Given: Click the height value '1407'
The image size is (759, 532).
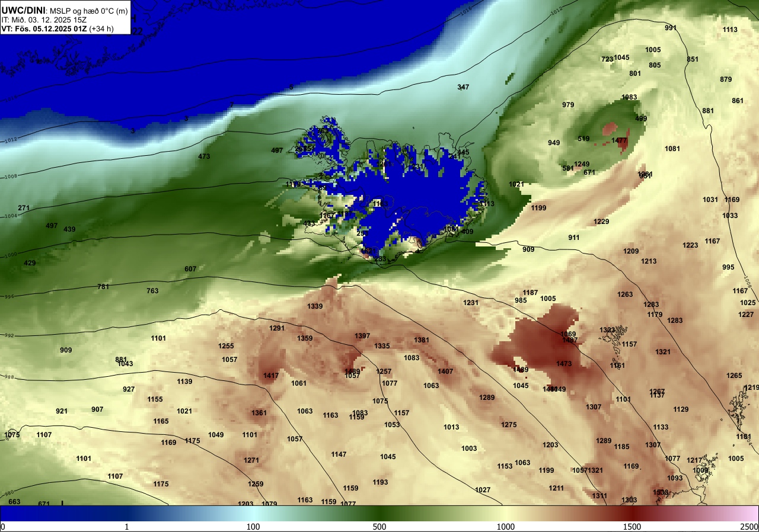Looking at the screenshot, I should [445, 371].
